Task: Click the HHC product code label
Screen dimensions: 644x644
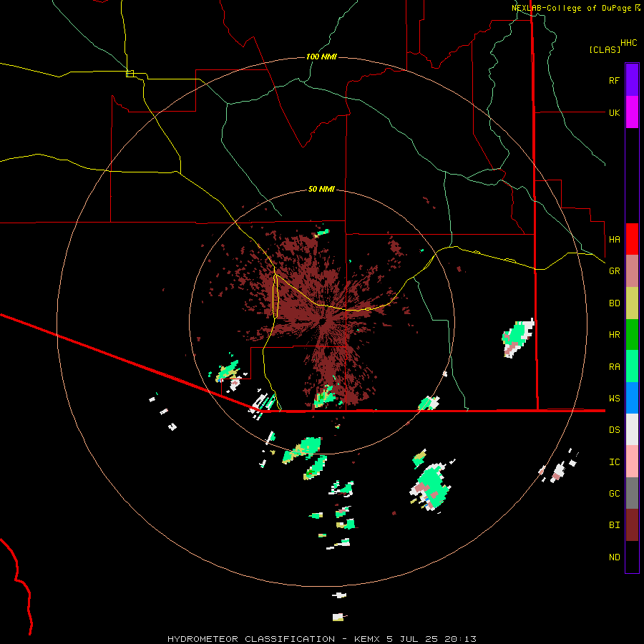Action: [x=628, y=43]
